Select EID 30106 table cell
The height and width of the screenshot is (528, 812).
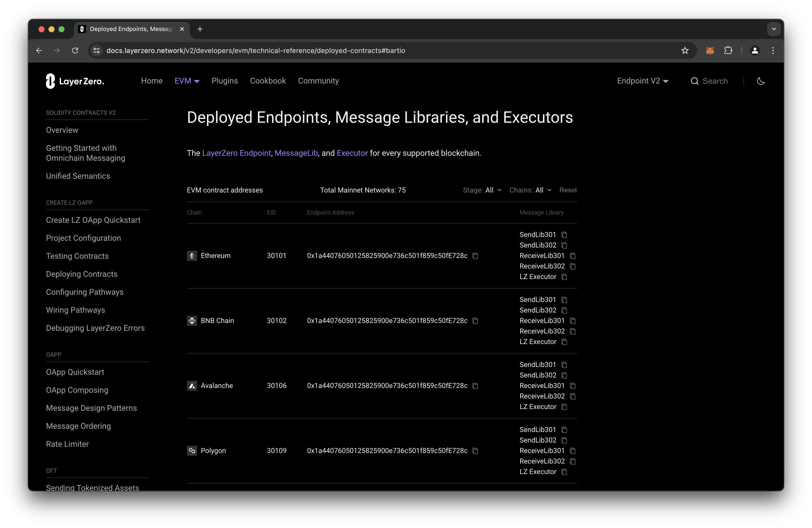[x=277, y=386]
